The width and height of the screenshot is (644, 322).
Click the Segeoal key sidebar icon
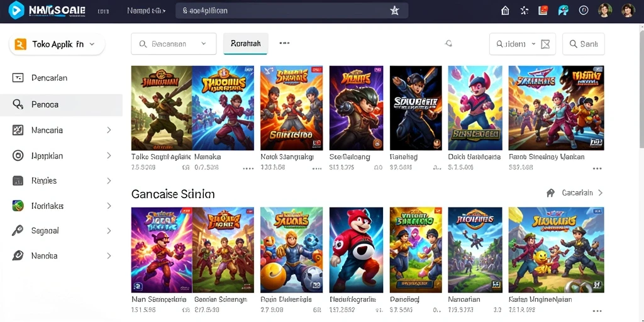click(18, 231)
